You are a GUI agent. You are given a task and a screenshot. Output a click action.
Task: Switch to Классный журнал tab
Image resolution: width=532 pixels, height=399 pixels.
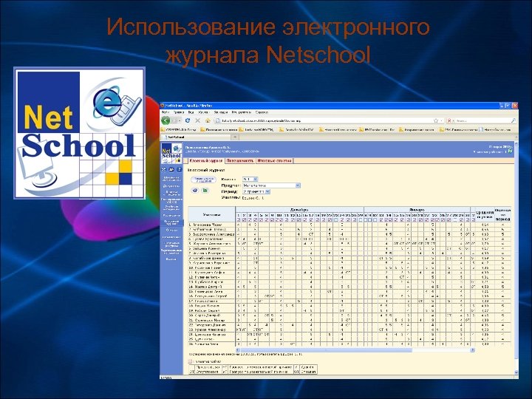click(x=206, y=161)
